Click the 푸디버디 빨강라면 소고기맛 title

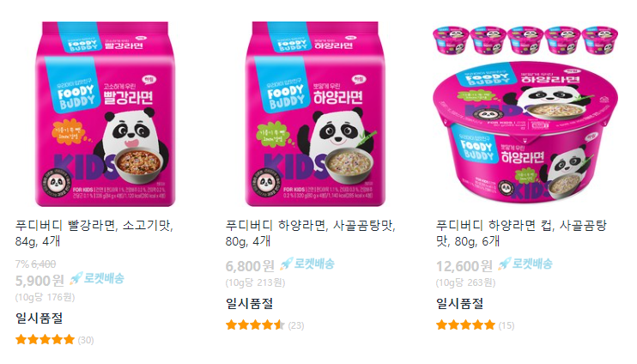coord(94,234)
